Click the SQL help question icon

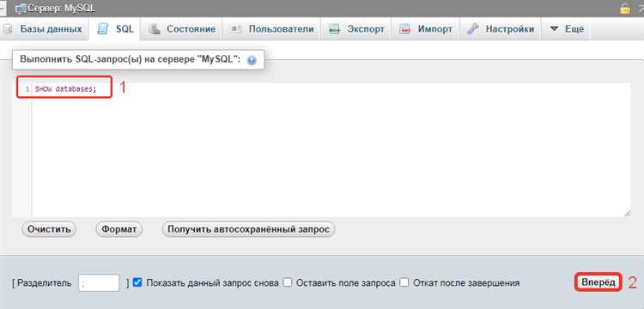pyautogui.click(x=252, y=60)
